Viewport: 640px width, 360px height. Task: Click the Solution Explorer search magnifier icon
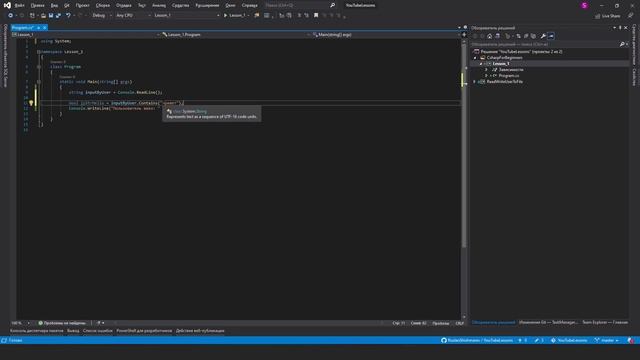click(622, 44)
